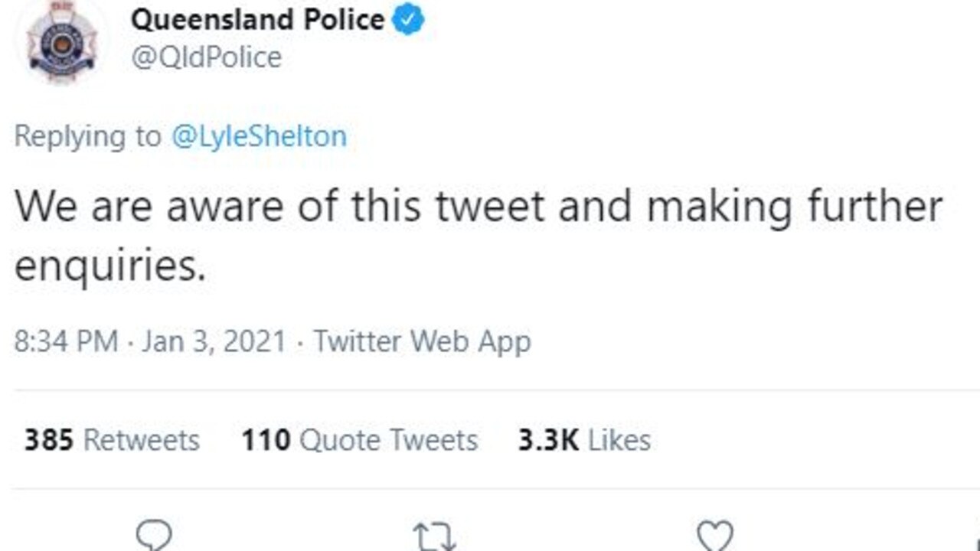
Task: Visit the @QldPolice handle link
Action: (x=206, y=57)
